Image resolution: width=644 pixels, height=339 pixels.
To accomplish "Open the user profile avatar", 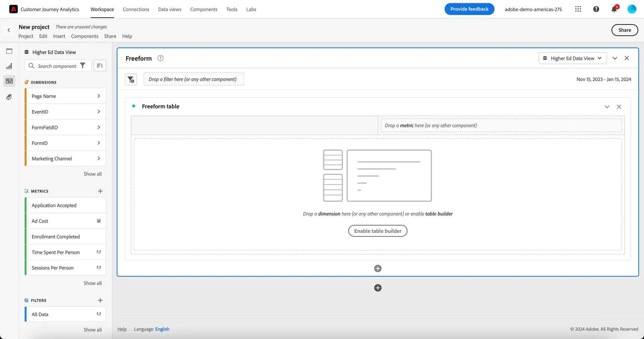I will tap(632, 9).
